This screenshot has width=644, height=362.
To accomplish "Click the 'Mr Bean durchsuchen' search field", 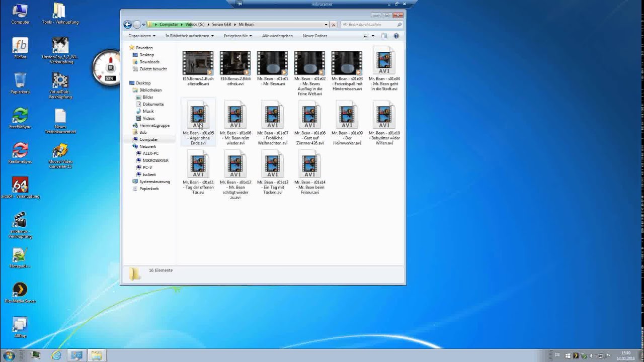I will point(371,24).
